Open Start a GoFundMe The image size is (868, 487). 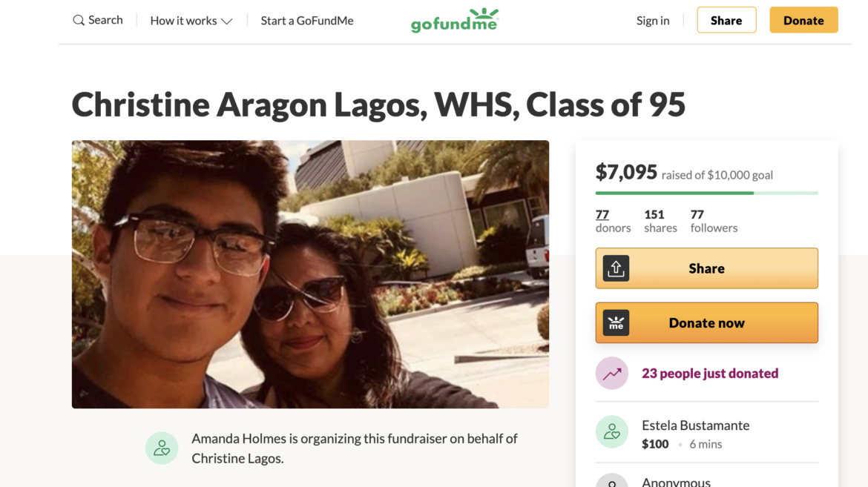306,21
